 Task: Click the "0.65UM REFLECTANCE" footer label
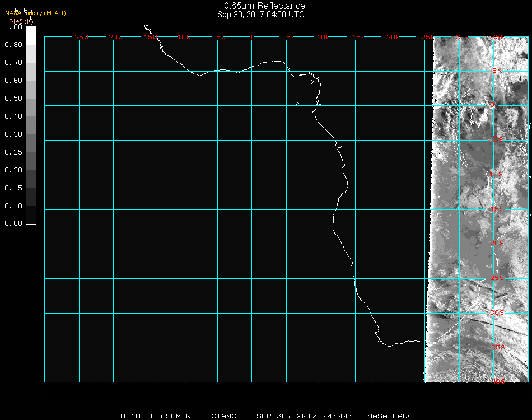(196, 416)
